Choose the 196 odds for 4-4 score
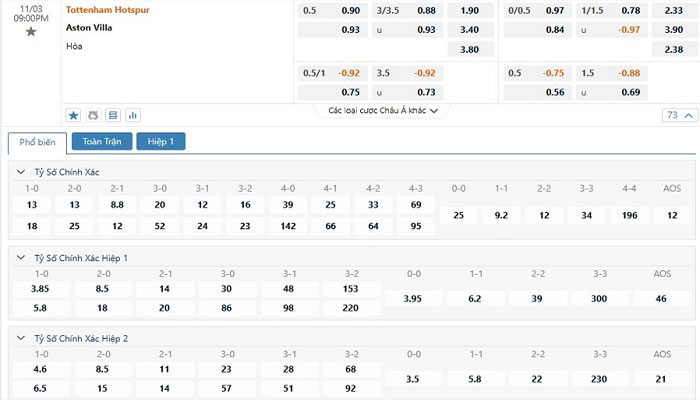700x400 pixels. (x=629, y=215)
